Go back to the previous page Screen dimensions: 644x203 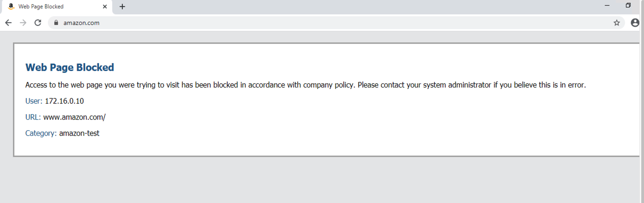8,23
